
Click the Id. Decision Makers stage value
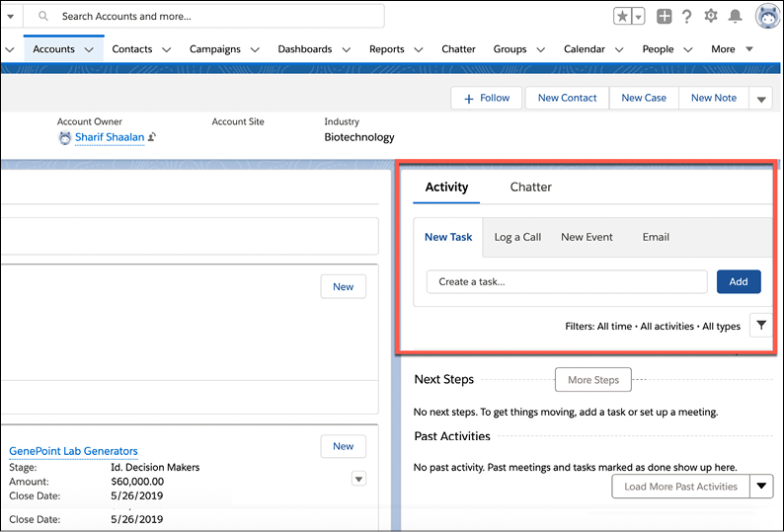coord(155,468)
